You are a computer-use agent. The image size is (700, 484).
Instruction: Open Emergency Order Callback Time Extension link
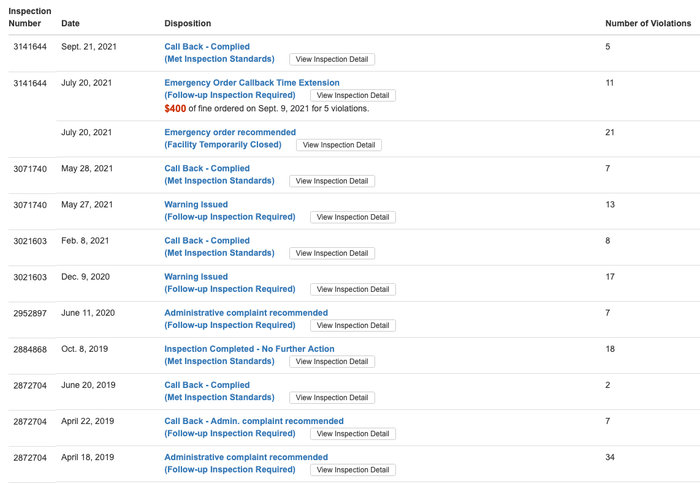(252, 83)
